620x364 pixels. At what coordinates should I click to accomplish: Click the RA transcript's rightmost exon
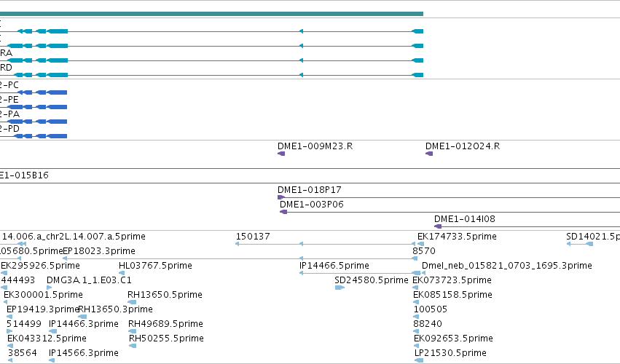[417, 60]
